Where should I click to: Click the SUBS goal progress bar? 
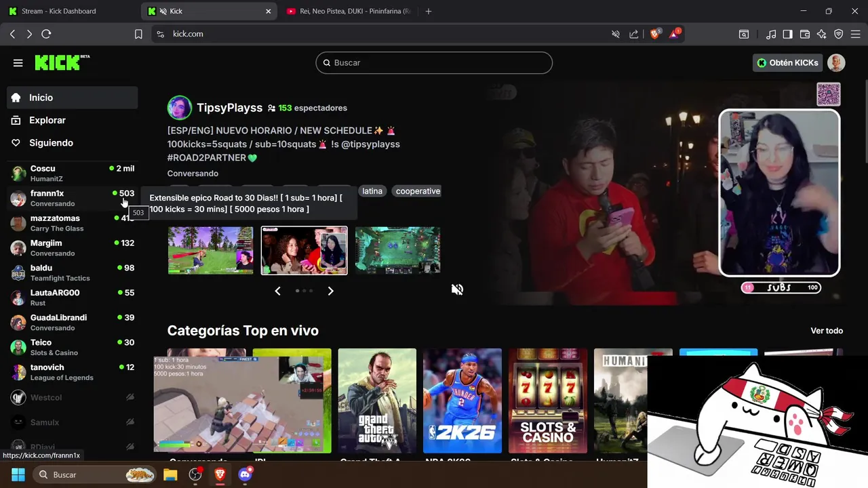(781, 287)
